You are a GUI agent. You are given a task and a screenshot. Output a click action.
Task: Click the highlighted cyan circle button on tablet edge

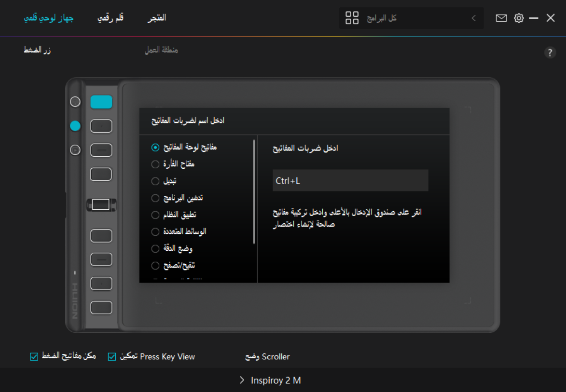(75, 126)
